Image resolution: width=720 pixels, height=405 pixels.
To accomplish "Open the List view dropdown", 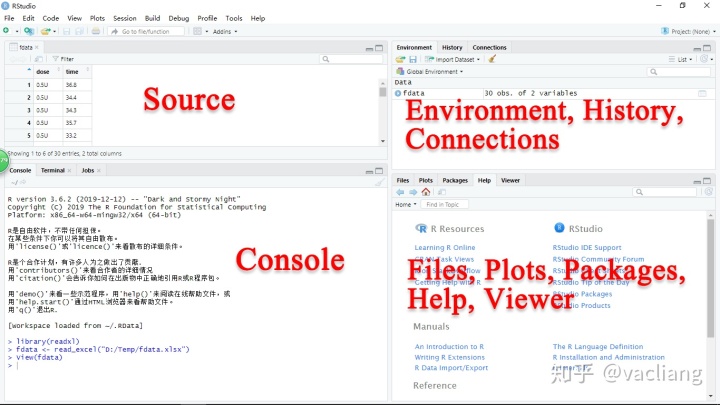I will (681, 59).
